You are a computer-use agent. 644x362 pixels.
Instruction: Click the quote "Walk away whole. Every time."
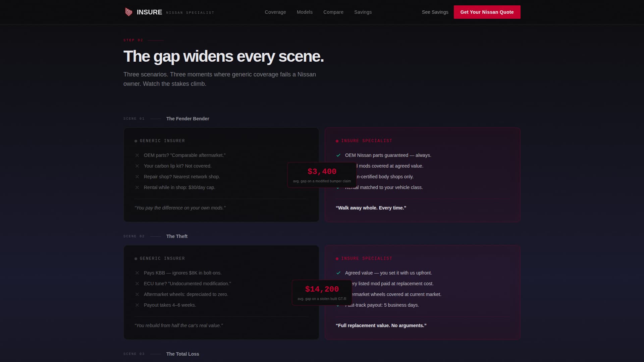(371, 208)
